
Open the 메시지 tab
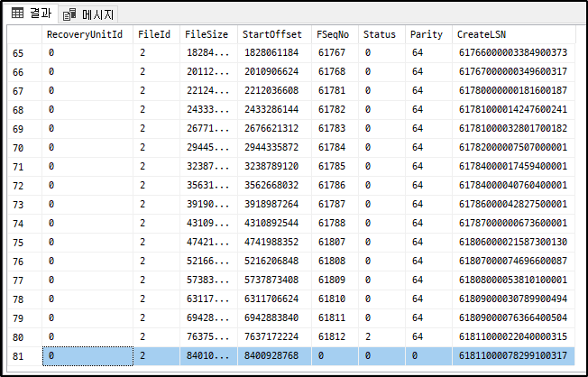[88, 14]
